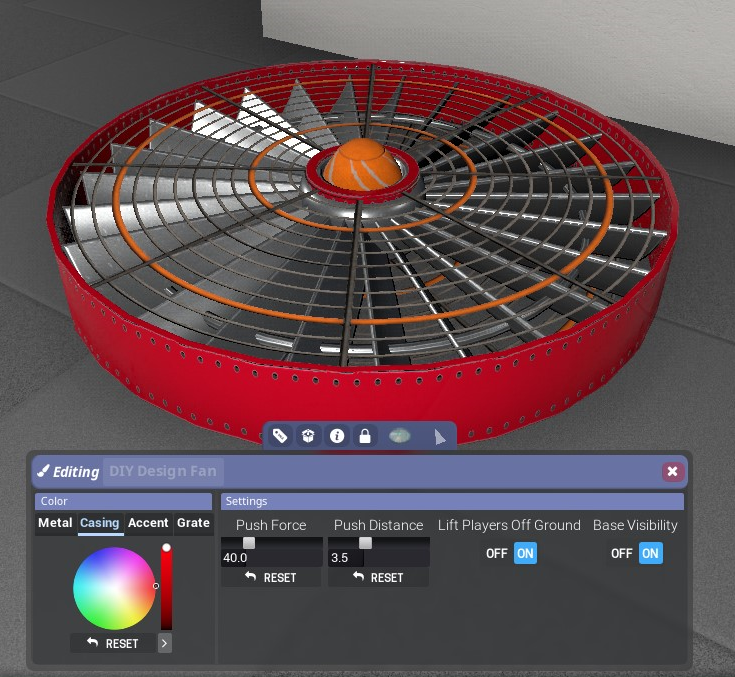Click the Push Distance value field 3.5
Viewport: 735px width, 677px height.
(379, 558)
